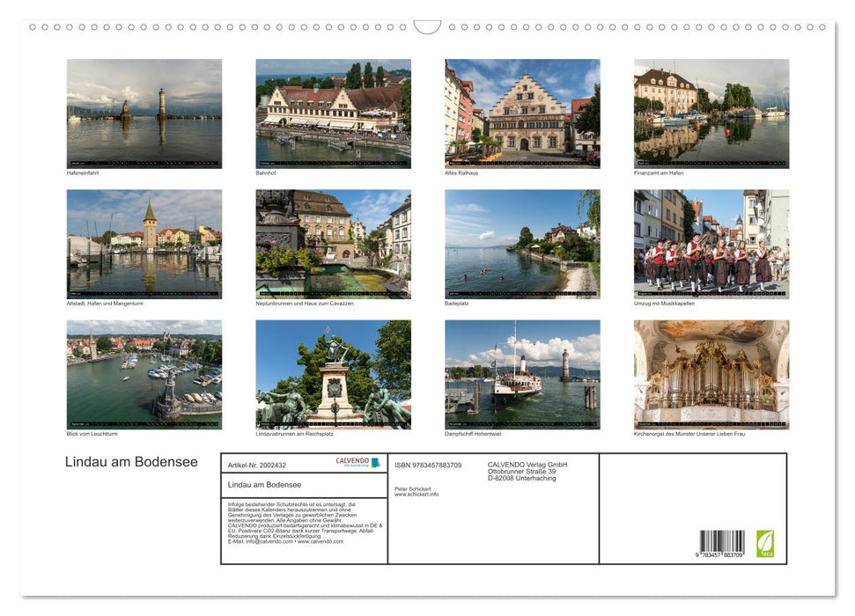Click the Finanzamt am Hafen photo

pos(711,113)
